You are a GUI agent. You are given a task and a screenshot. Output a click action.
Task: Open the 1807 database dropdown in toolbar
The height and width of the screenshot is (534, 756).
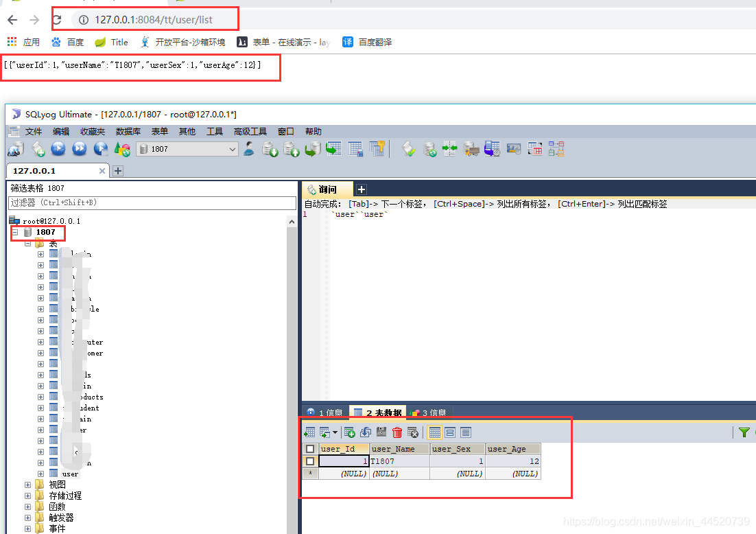(x=187, y=149)
